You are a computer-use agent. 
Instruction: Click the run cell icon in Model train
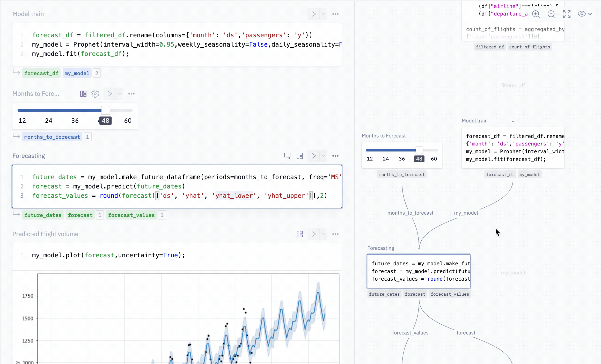(x=313, y=14)
